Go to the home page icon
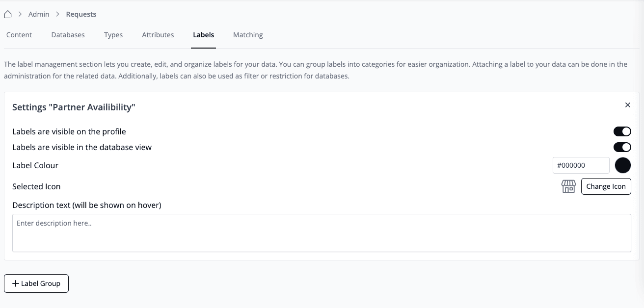The height and width of the screenshot is (308, 644). (x=8, y=14)
